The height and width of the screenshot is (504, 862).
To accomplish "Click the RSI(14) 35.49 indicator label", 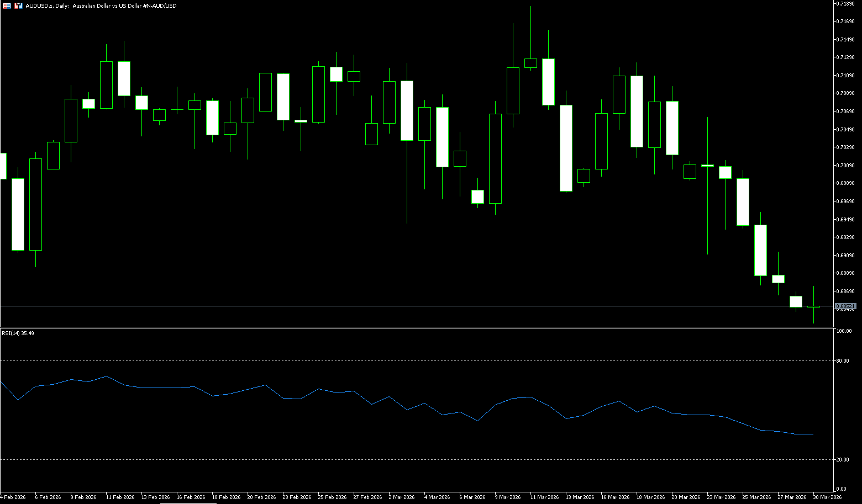I will (18, 333).
